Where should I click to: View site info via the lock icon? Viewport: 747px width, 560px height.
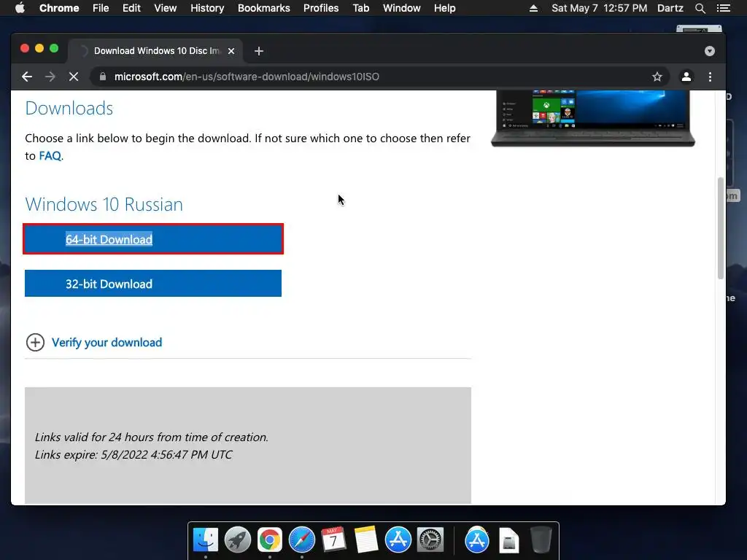point(102,77)
